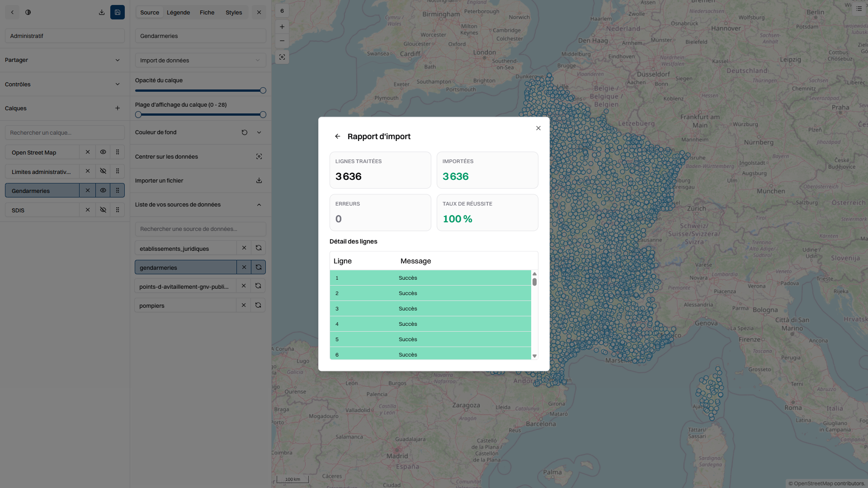This screenshot has width=868, height=488.
Task: Hide the Gendarmeries layer with eye icon
Action: click(x=103, y=190)
